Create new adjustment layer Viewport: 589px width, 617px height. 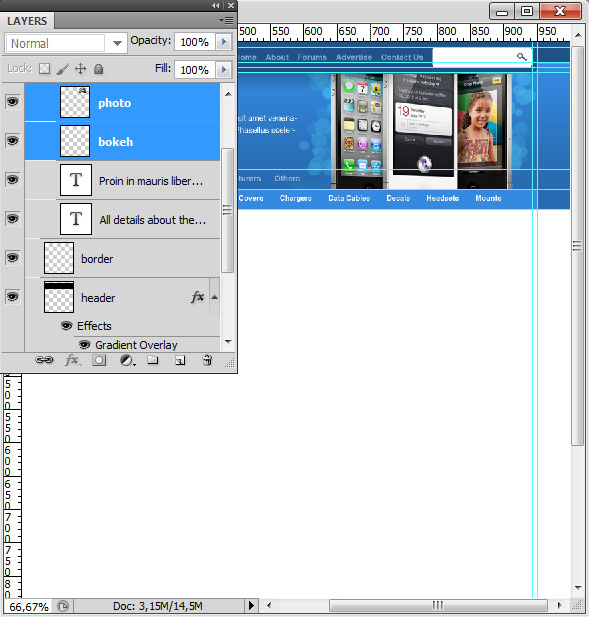coord(127,360)
